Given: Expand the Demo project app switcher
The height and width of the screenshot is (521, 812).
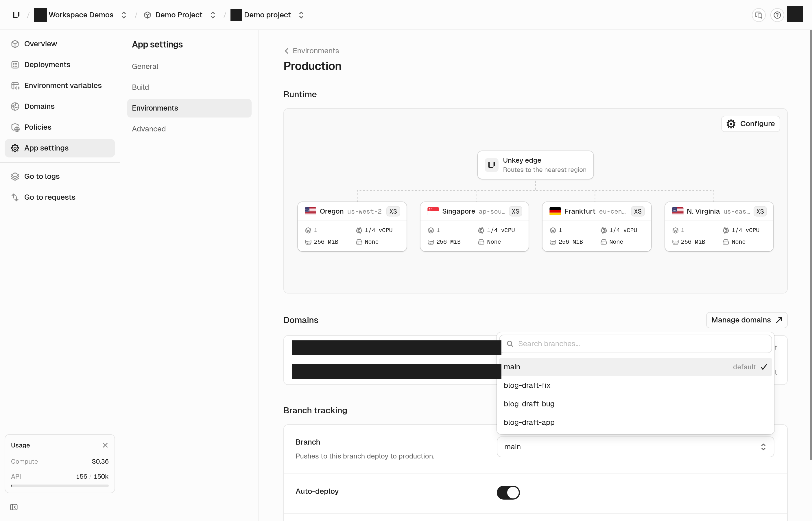Looking at the screenshot, I should [301, 15].
